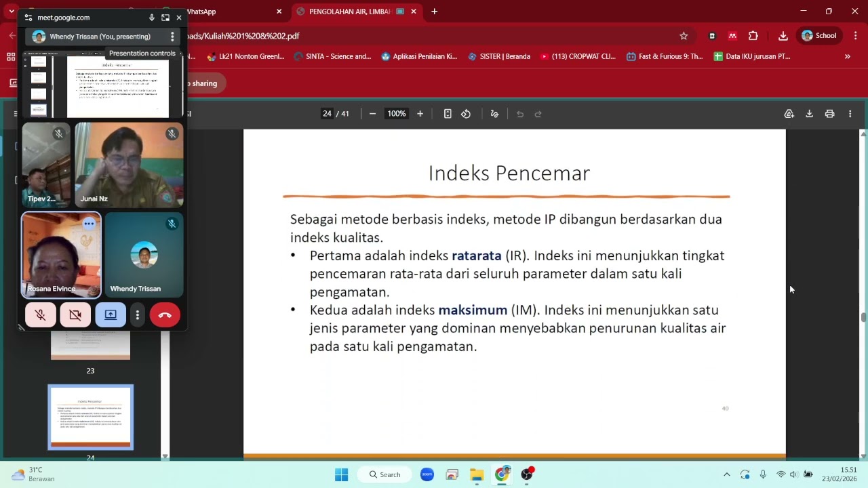Close the PENGOLAHAN AIR tab
This screenshot has width=868, height=488.
(x=413, y=12)
